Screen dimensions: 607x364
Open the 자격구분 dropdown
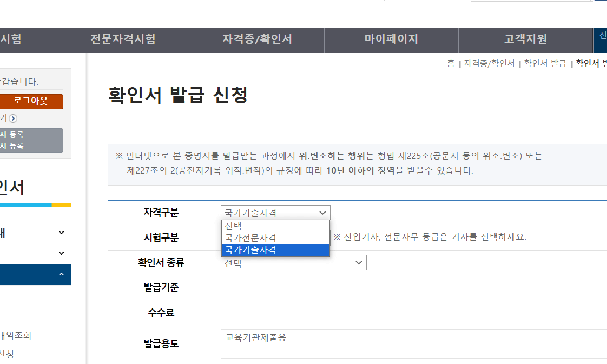tap(275, 213)
